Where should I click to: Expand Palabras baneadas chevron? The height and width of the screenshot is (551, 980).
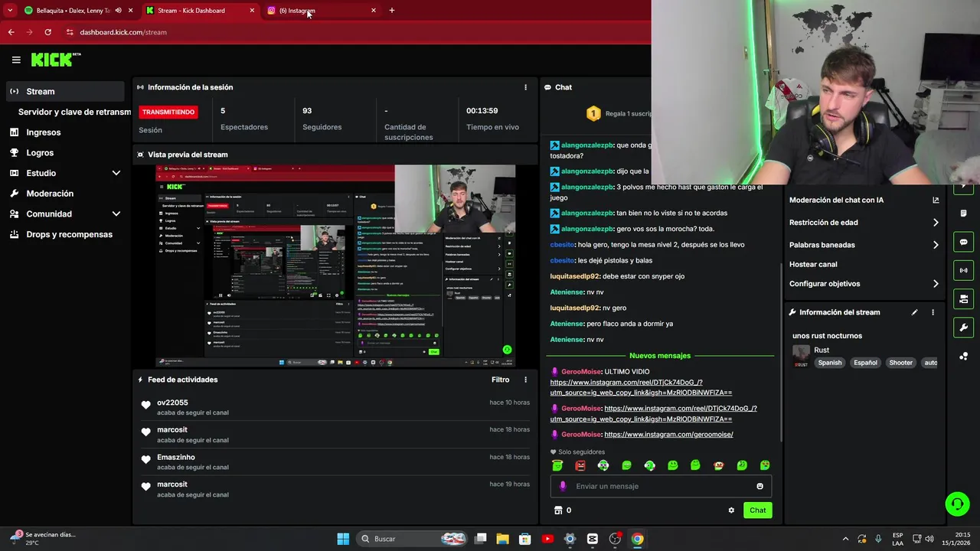coord(936,245)
